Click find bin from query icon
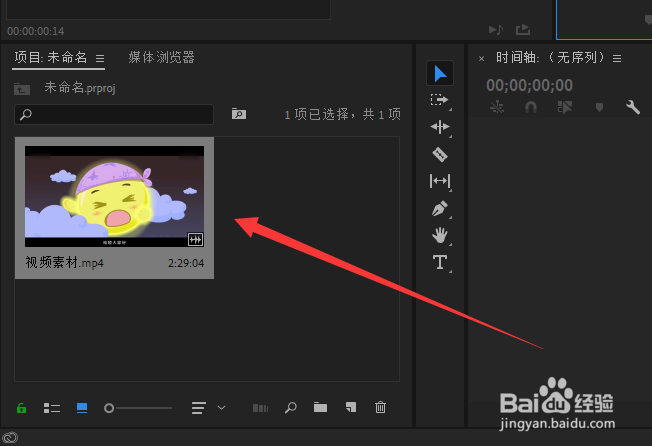The width and height of the screenshot is (652, 446). pyautogui.click(x=239, y=113)
